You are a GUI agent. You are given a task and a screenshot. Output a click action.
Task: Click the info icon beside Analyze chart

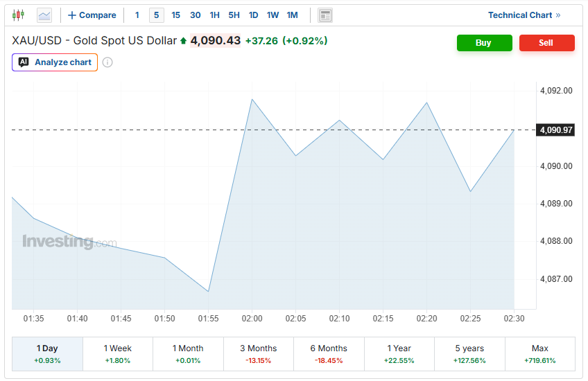(107, 62)
